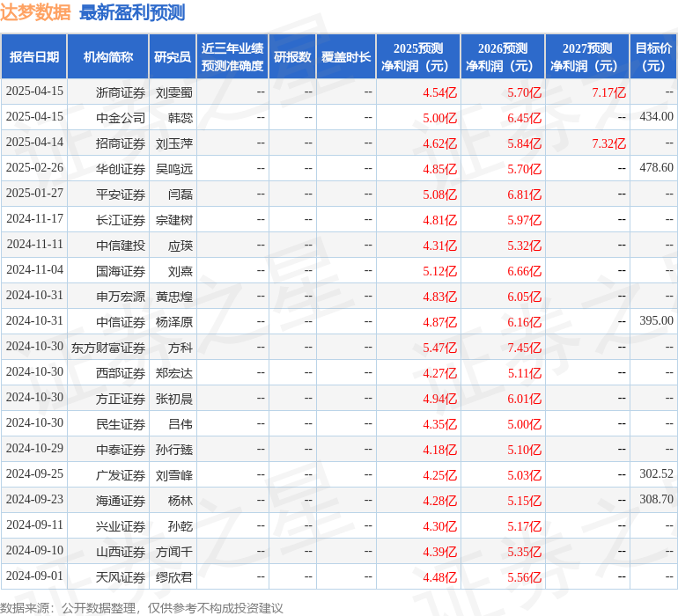678x616 pixels.
Task: Click the 7.32亿 2027 profit forecast
Action: pyautogui.click(x=608, y=143)
